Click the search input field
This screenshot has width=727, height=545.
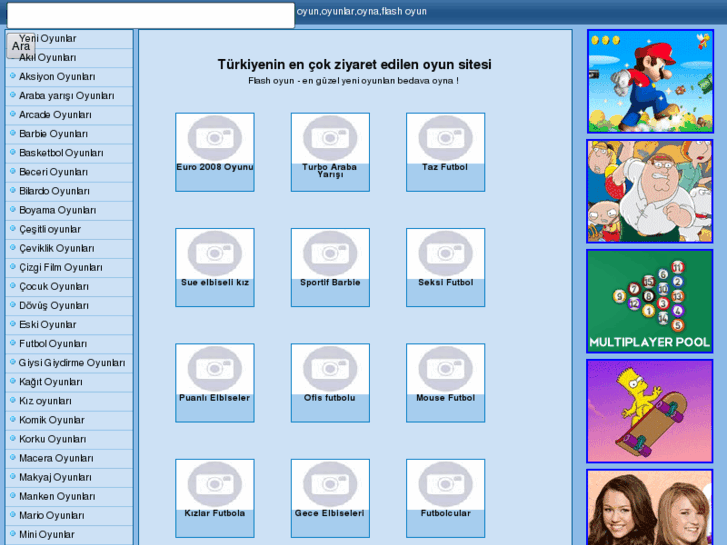click(x=151, y=15)
